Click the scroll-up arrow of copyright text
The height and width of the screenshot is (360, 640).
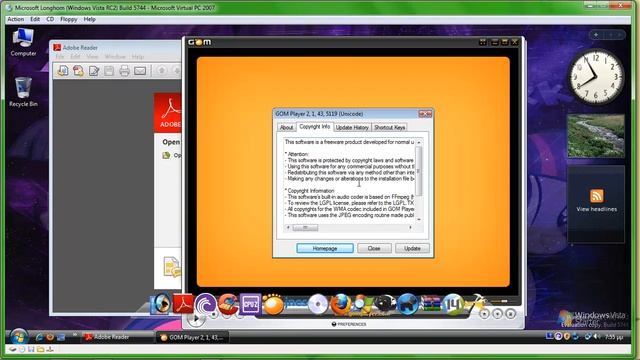click(x=418, y=142)
